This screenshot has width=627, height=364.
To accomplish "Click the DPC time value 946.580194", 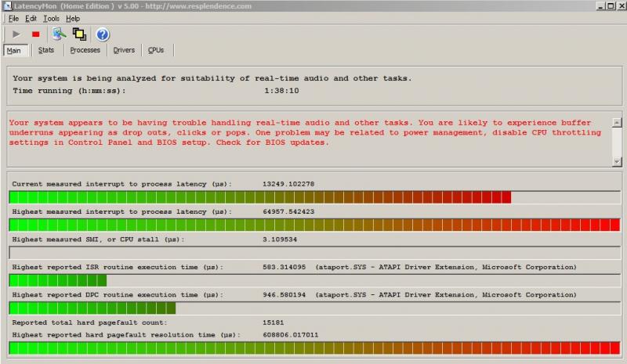I will tap(285, 295).
